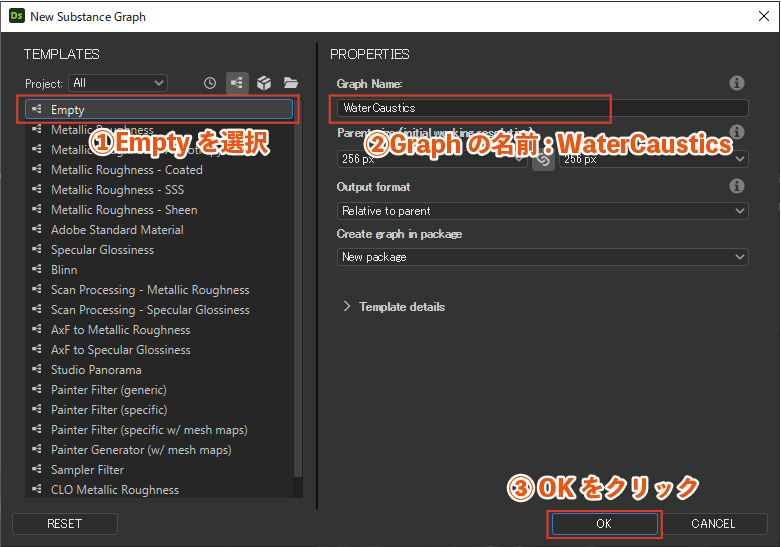Select Painter Filter (generic) template
Viewport: 781px width, 547px height.
coord(159,390)
